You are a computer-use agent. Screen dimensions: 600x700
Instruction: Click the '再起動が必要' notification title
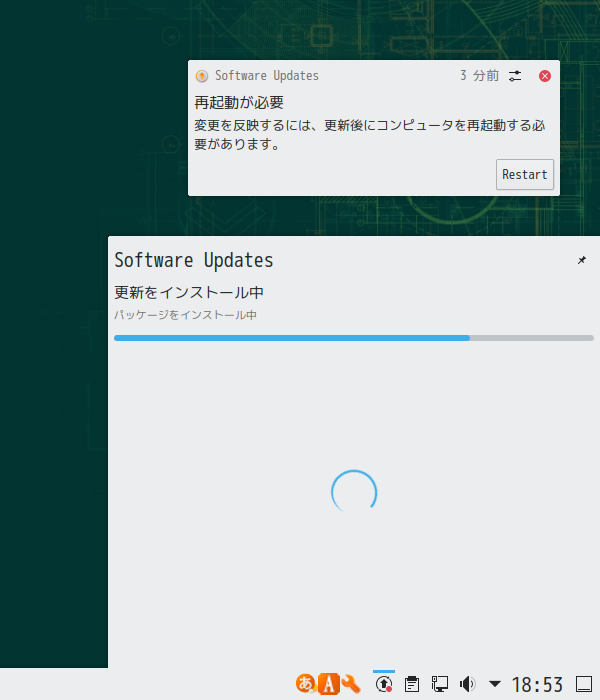tap(239, 103)
